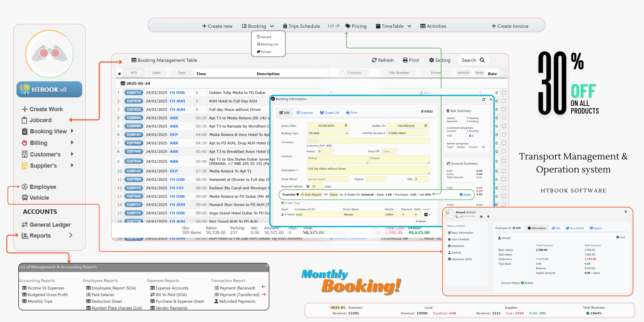
Task: Select Groups from the Booking menu
Action: click(264, 52)
